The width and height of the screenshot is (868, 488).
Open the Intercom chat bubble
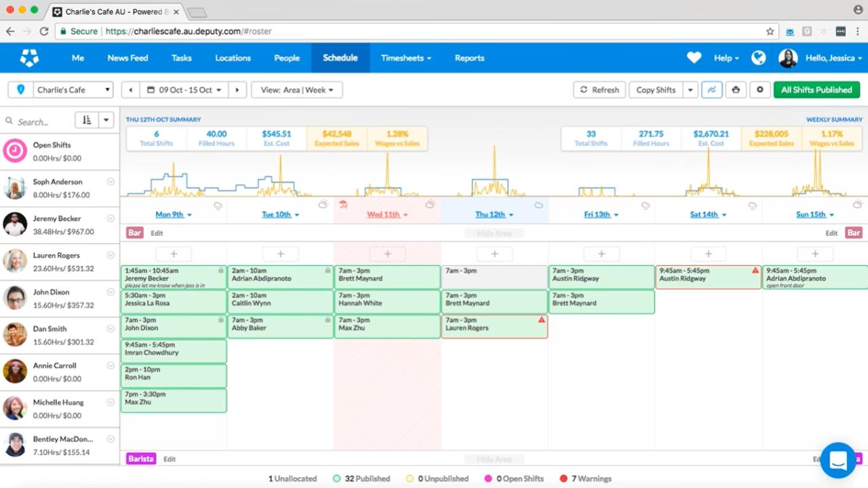pos(838,460)
